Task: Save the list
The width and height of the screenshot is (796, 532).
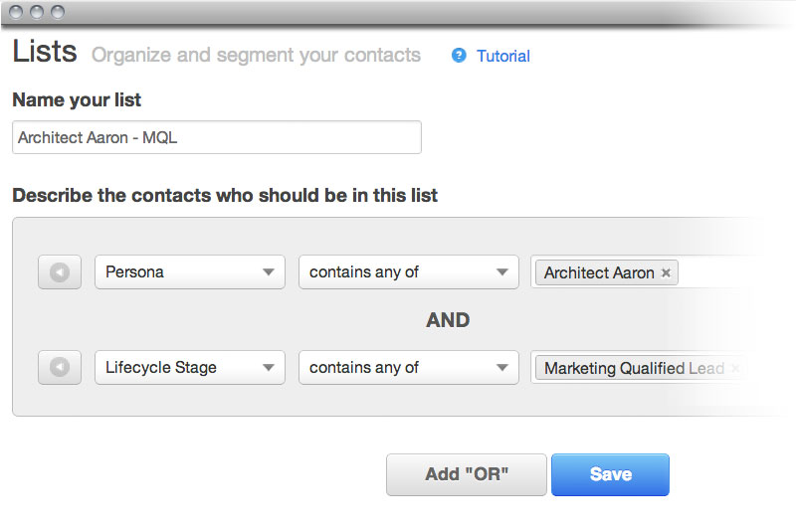Action: (610, 474)
